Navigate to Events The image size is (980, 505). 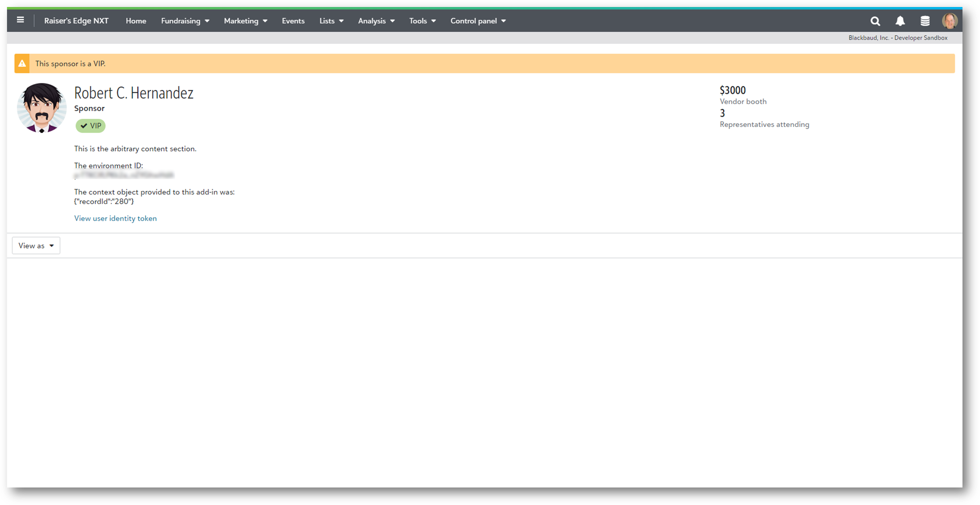point(293,21)
